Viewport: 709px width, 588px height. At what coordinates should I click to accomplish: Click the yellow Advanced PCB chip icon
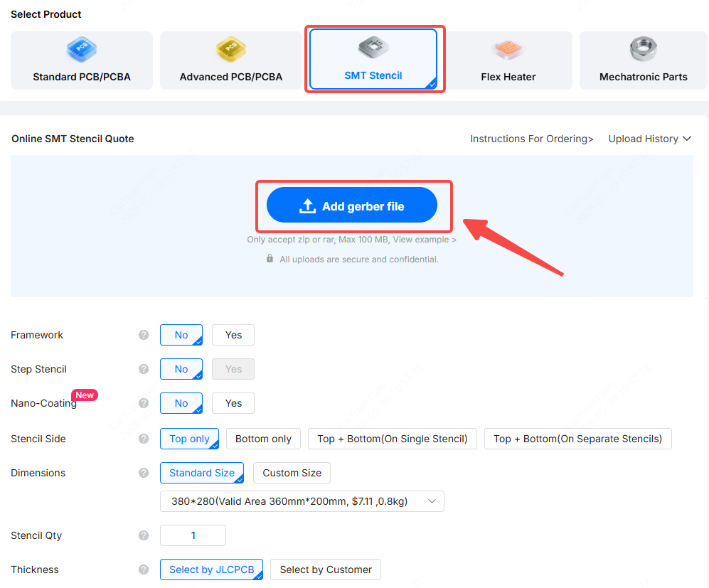(230, 49)
